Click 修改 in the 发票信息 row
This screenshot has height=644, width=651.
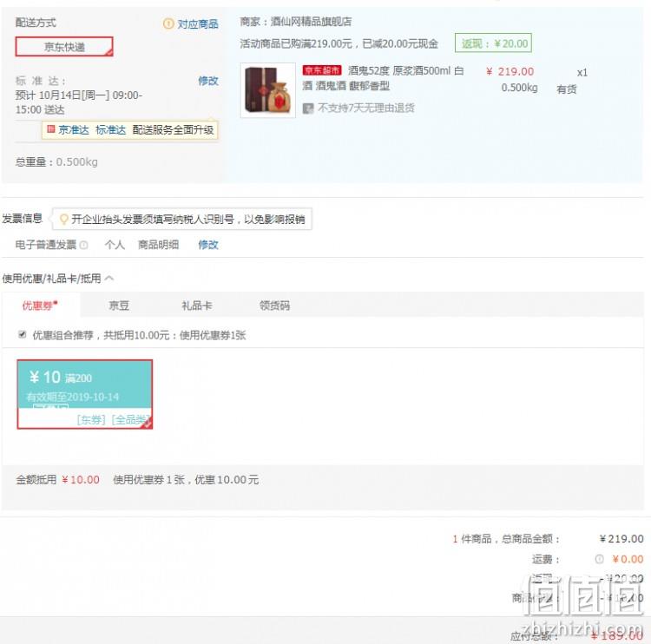(208, 245)
